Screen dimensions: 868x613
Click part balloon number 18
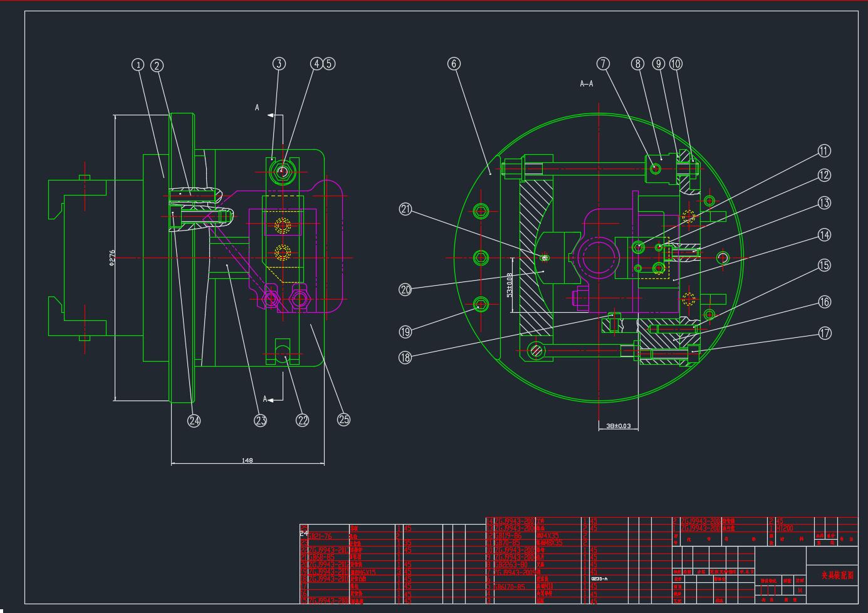[405, 357]
